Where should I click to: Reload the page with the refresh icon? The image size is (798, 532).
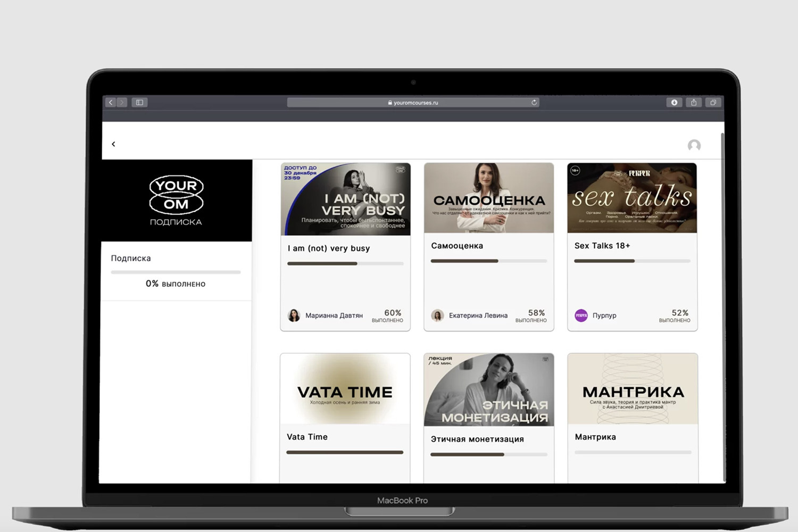tap(534, 102)
